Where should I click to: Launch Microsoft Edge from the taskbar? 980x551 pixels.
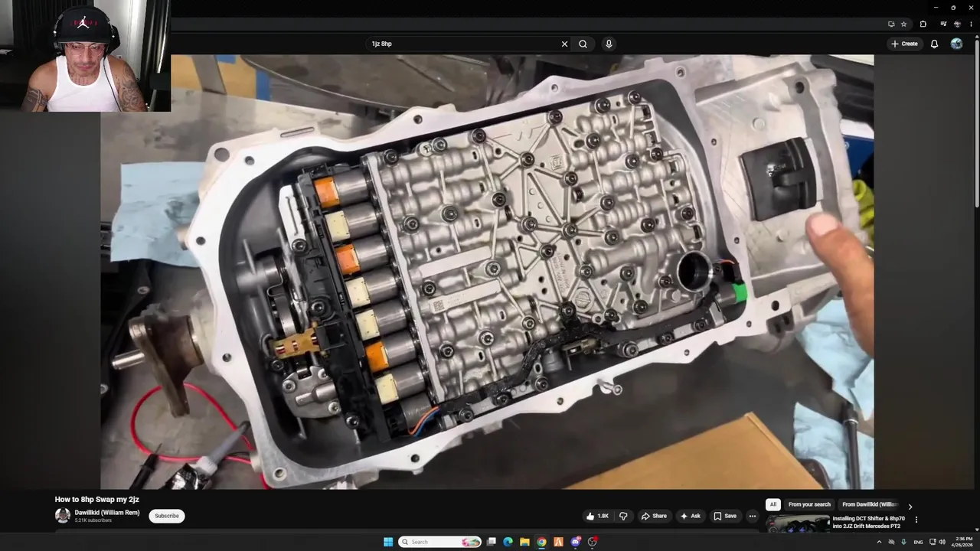coord(508,542)
